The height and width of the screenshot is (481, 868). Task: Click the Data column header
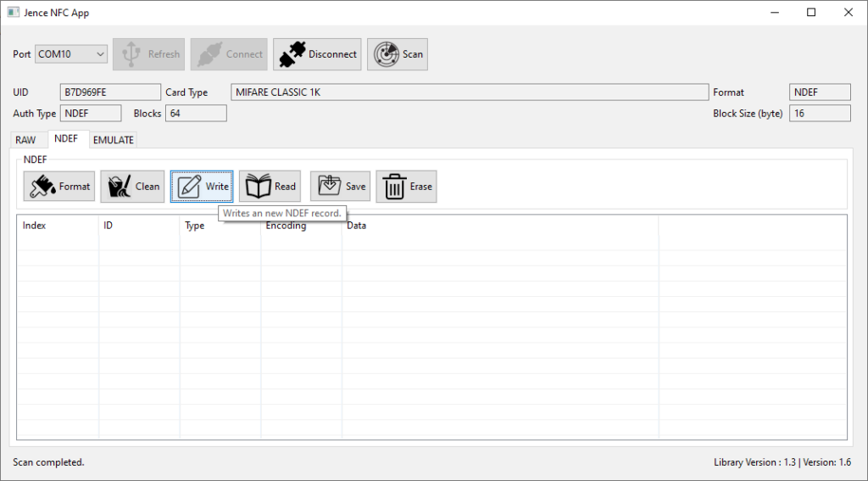pos(500,226)
